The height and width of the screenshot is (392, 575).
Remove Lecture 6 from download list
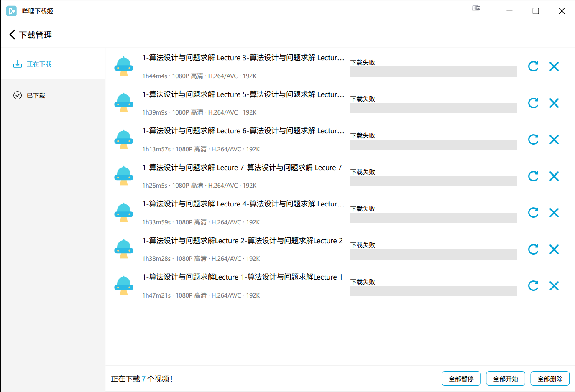(554, 140)
